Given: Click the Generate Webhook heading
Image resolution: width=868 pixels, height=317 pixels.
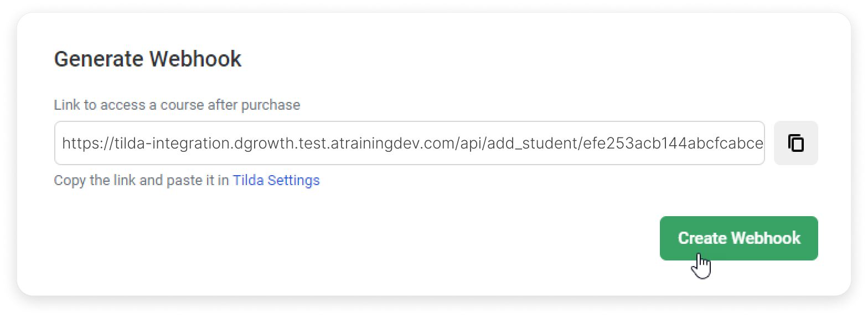Looking at the screenshot, I should (148, 59).
